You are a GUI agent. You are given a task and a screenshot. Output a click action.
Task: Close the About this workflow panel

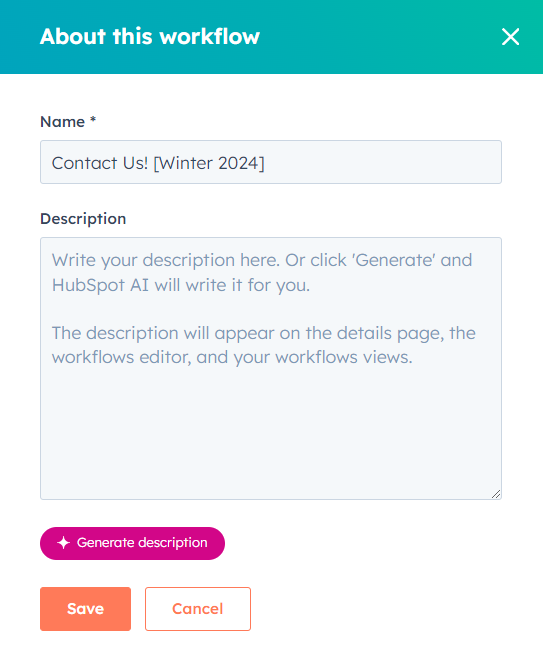[510, 37]
